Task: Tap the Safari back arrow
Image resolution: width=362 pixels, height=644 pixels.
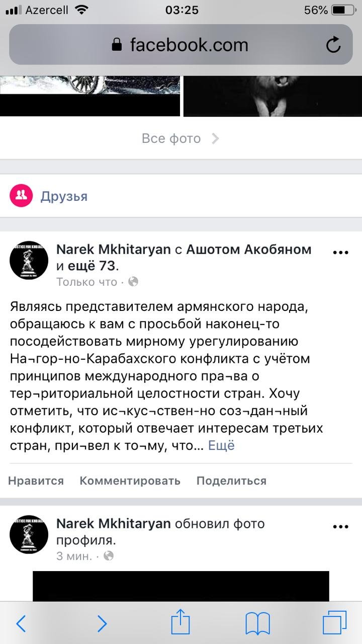Action: click(21, 624)
